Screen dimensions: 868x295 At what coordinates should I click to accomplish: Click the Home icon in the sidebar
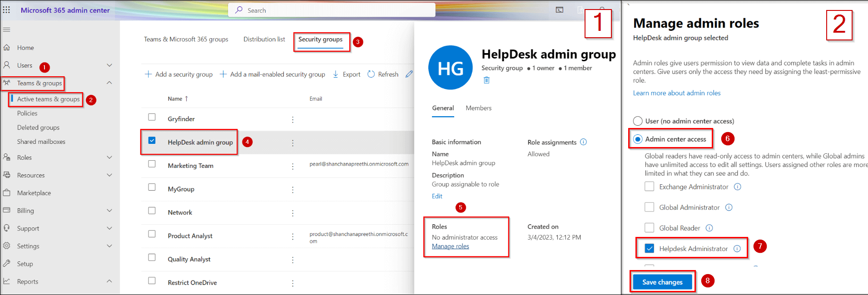pos(6,47)
